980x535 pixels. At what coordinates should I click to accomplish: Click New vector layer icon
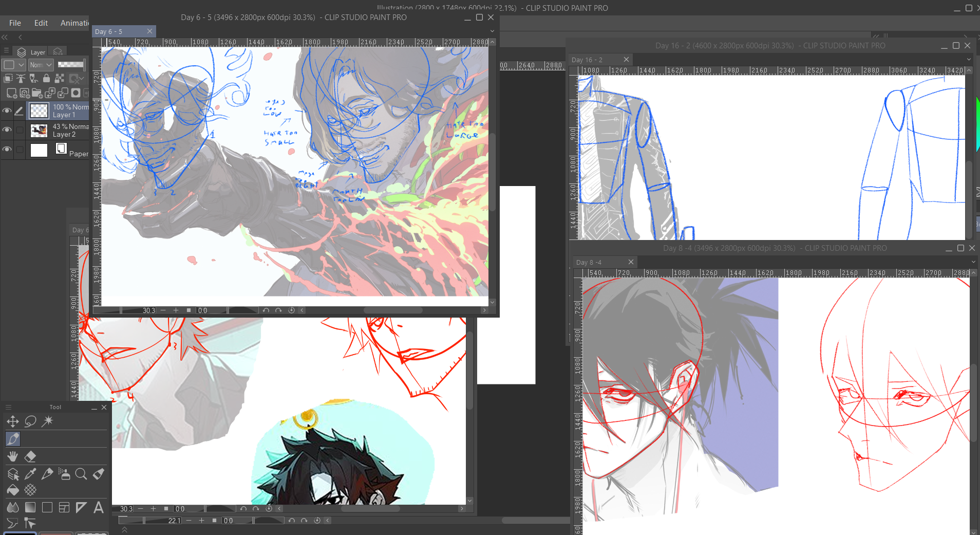pyautogui.click(x=24, y=93)
